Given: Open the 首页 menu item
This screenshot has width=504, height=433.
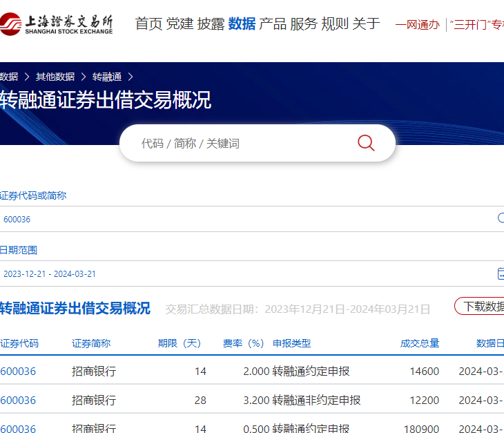Looking at the screenshot, I should pos(148,24).
